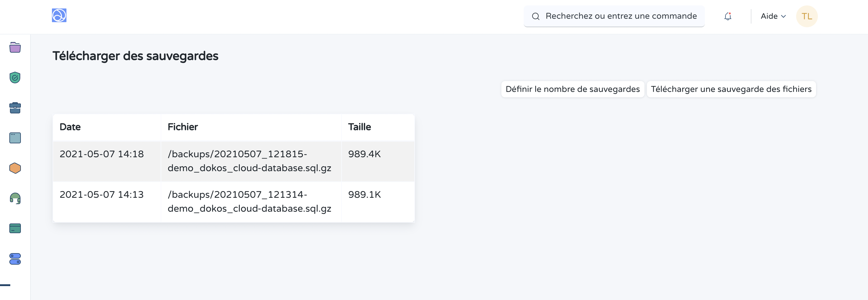Viewport: 868px width, 300px height.
Task: Download the 20210507_121815 database backup file
Action: pos(249,161)
